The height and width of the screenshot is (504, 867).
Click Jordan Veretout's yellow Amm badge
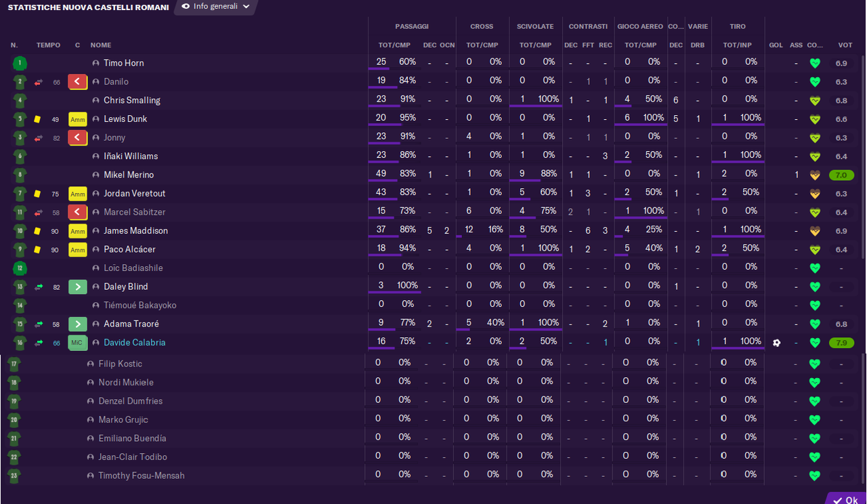click(x=78, y=194)
